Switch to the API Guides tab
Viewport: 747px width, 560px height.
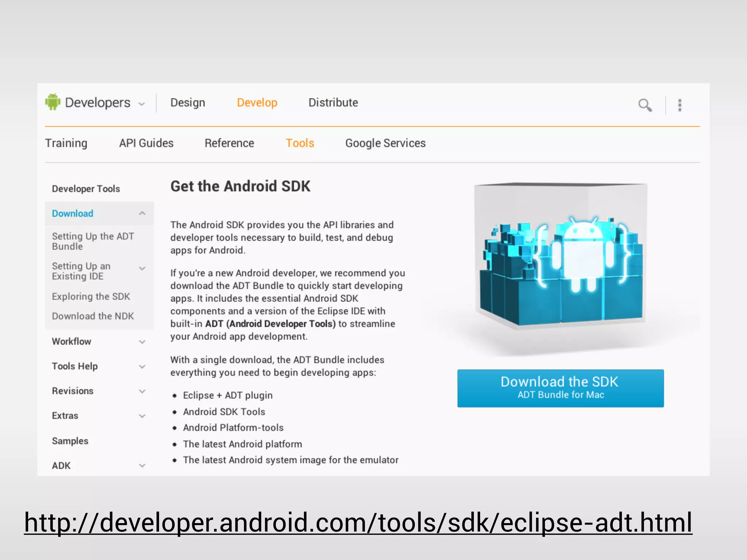coord(146,143)
